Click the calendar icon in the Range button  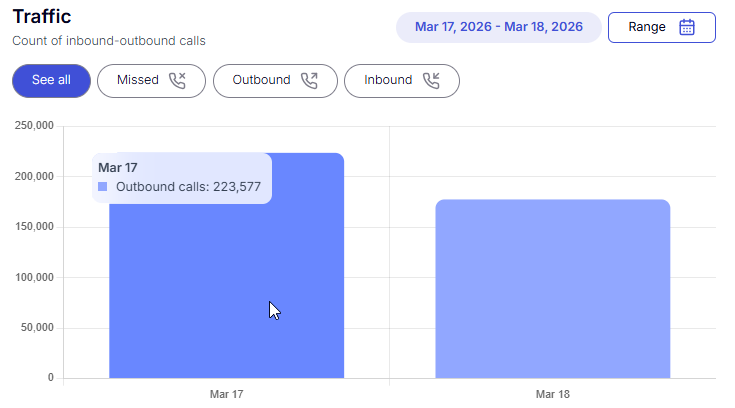point(687,27)
